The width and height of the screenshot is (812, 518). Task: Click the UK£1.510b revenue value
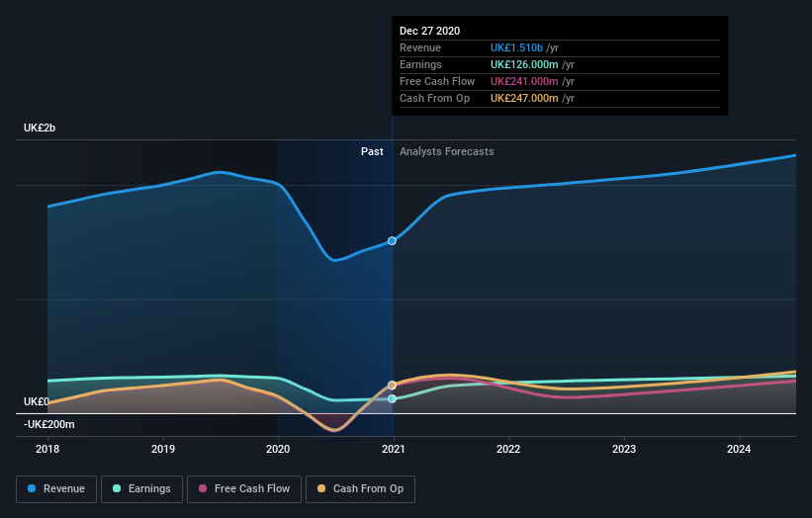517,47
